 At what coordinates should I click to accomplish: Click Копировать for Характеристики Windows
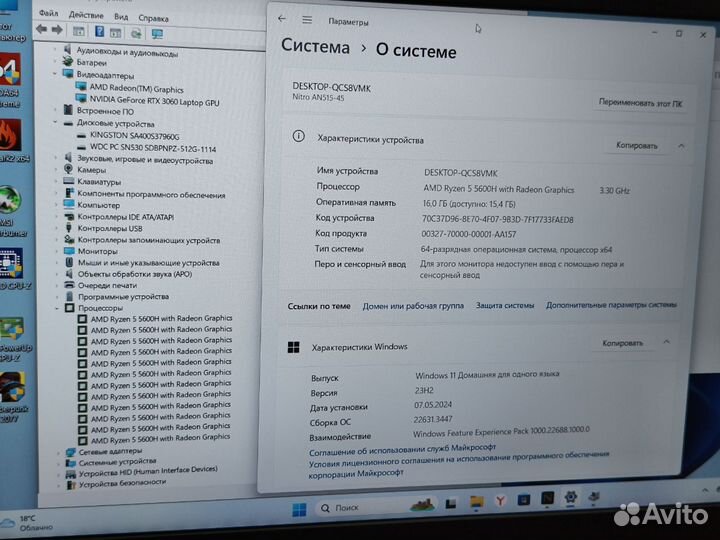622,343
